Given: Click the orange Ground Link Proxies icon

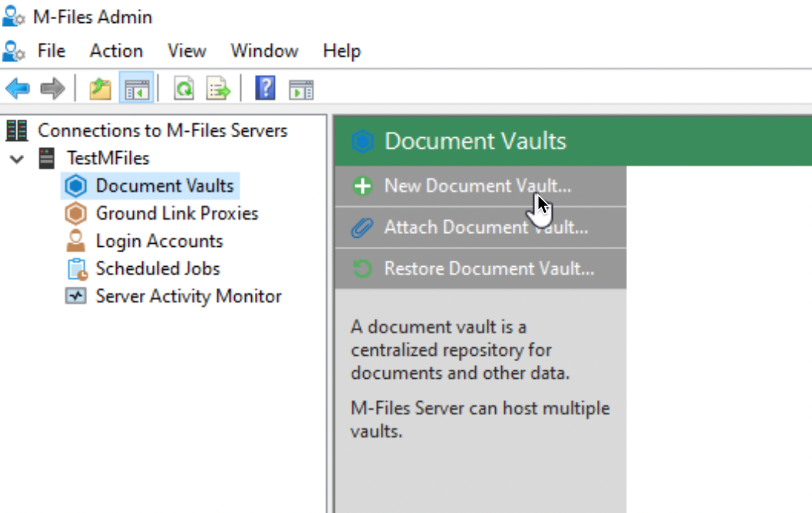Looking at the screenshot, I should tap(76, 213).
